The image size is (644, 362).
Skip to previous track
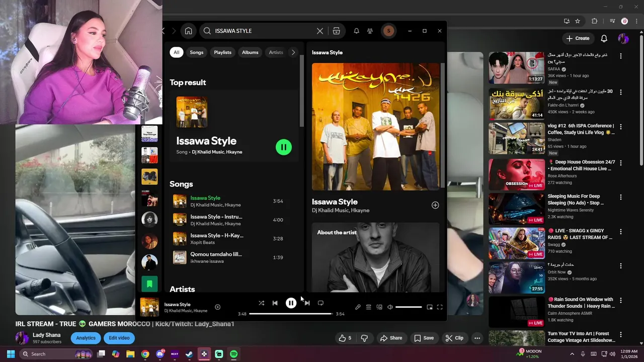275,303
